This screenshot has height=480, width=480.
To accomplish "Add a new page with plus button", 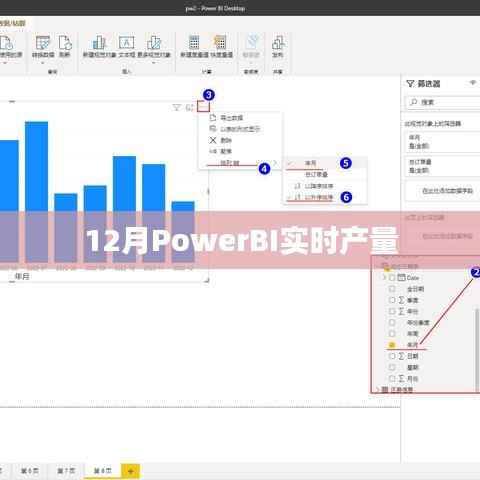I will [x=130, y=471].
